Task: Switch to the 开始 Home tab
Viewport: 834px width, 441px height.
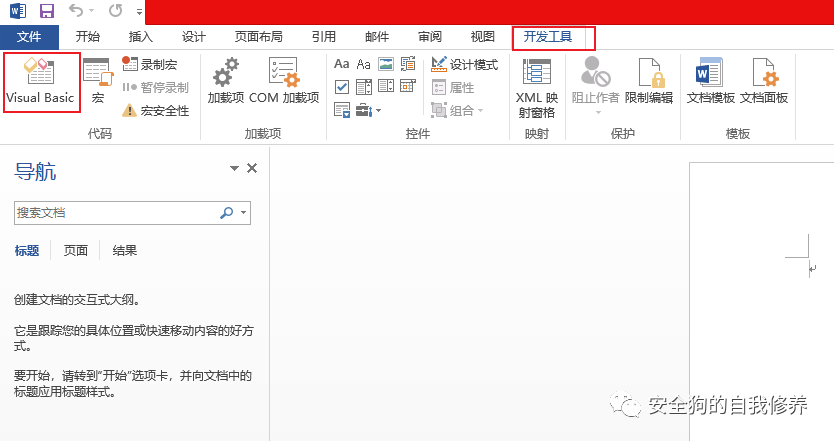Action: pos(88,37)
